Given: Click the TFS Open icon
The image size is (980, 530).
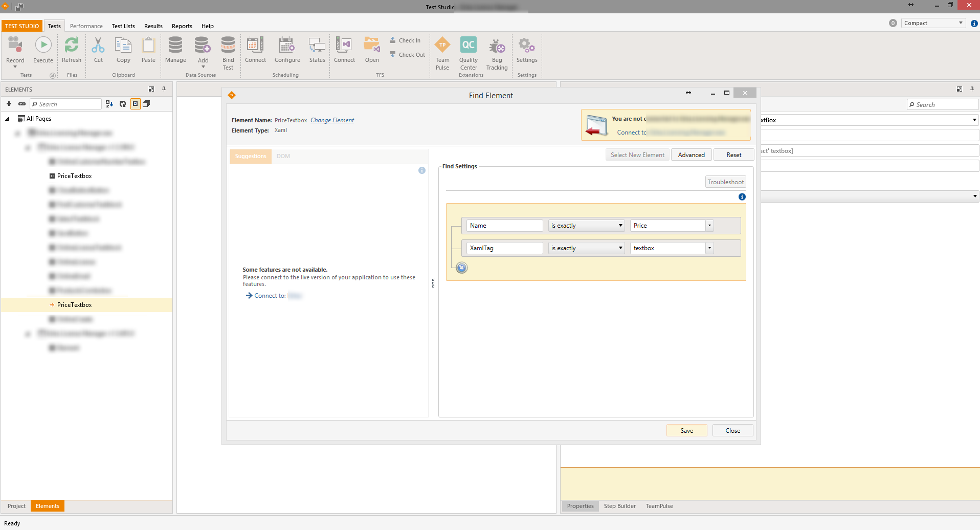Looking at the screenshot, I should pyautogui.click(x=372, y=45).
